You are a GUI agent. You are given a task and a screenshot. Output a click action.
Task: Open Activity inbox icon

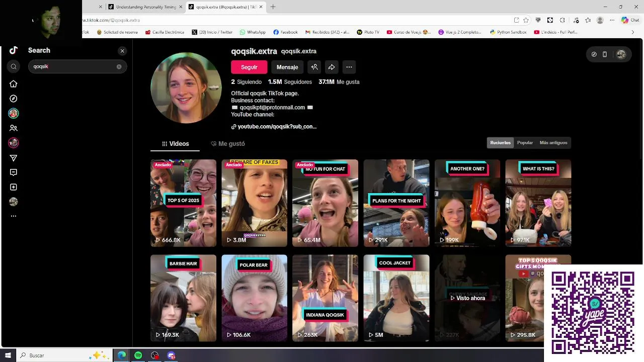click(x=14, y=172)
